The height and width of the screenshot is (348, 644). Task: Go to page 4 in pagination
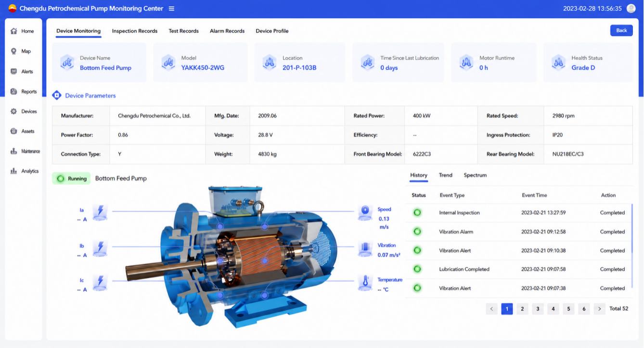[553, 309]
